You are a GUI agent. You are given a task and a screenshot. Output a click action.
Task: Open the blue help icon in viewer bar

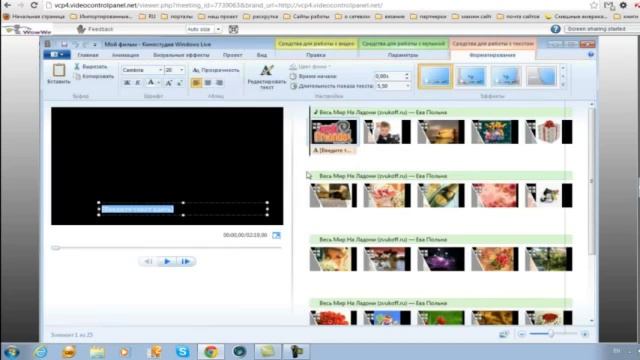[x=555, y=29]
